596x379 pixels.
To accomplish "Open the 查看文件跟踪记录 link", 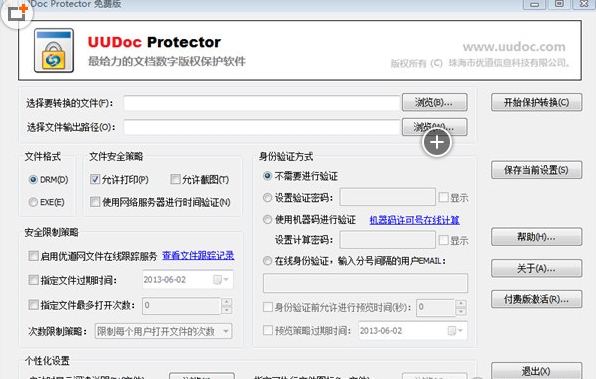I will [198, 255].
